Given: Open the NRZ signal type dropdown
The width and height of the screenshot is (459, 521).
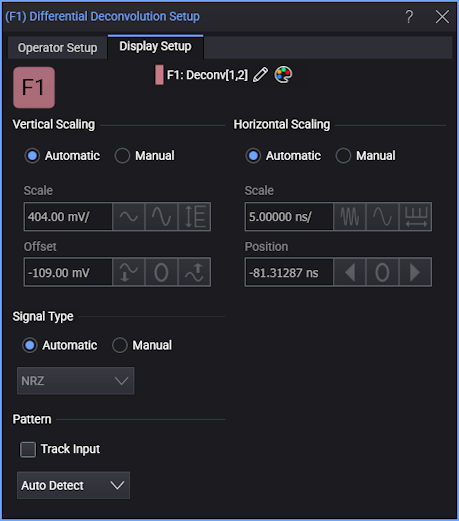Looking at the screenshot, I should point(76,381).
